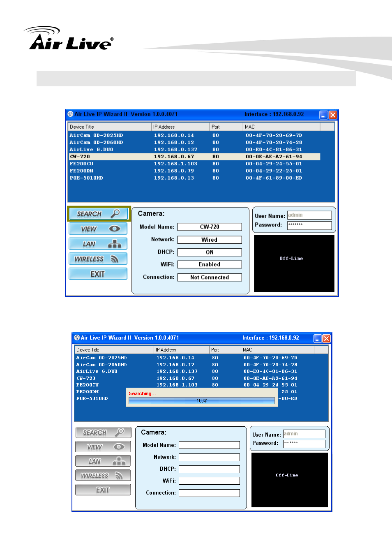Select AirCam OD-2025HD row in lower list

194,358
